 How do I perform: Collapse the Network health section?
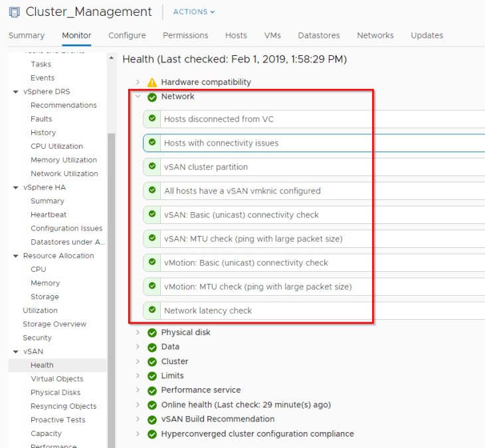click(138, 97)
